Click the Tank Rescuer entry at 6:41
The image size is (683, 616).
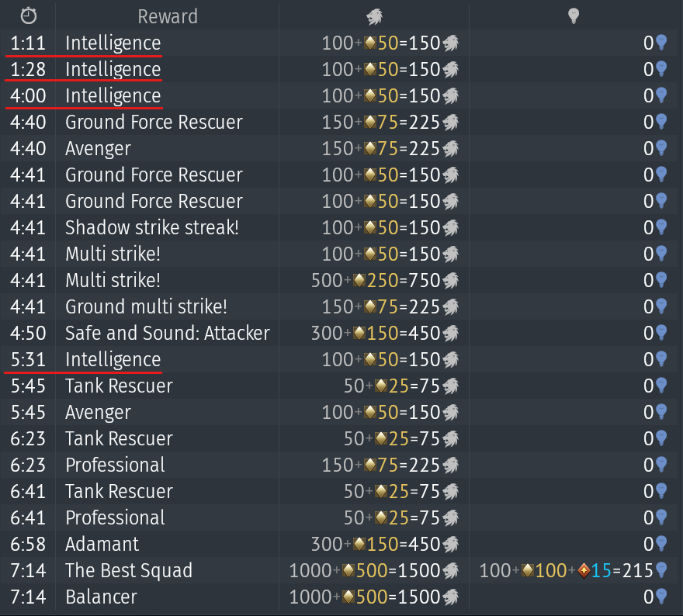point(119,492)
